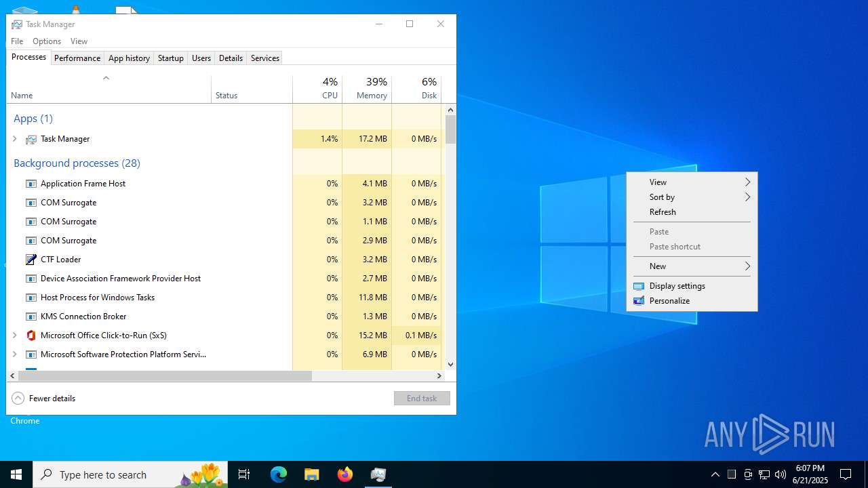This screenshot has height=488, width=868.
Task: Open File Explorer from the taskbar
Action: click(311, 474)
